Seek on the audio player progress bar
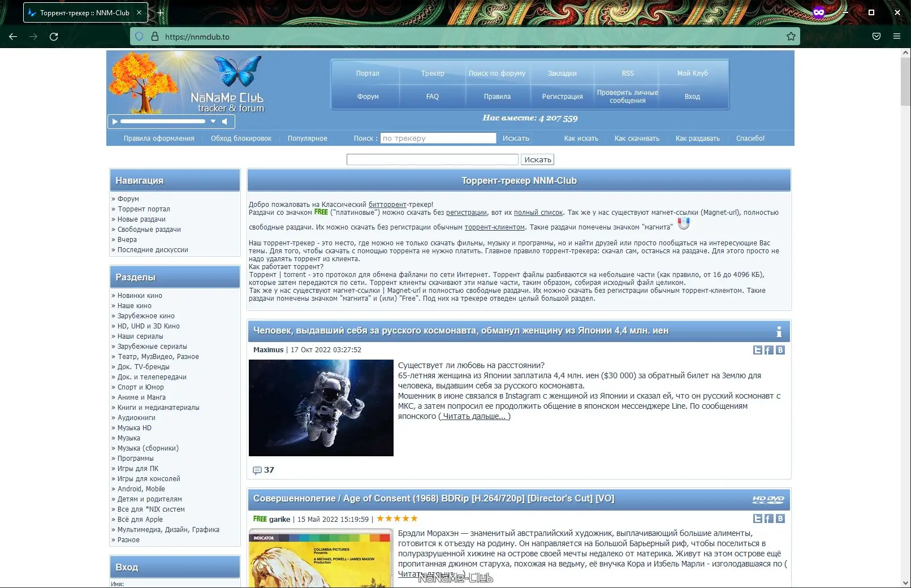This screenshot has height=588, width=911. [163, 122]
